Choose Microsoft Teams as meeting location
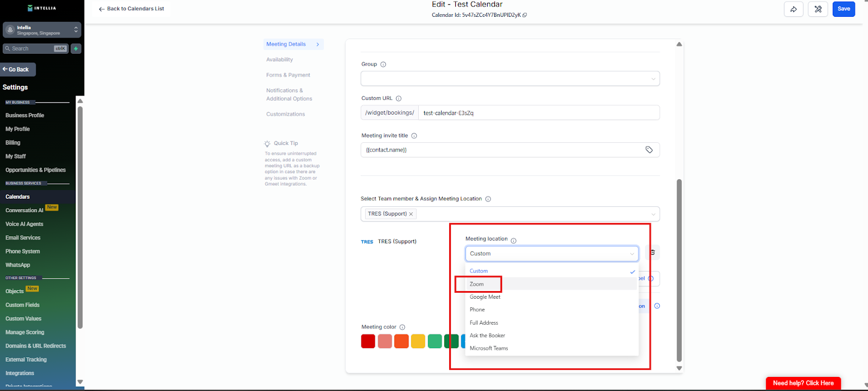 pyautogui.click(x=552, y=348)
